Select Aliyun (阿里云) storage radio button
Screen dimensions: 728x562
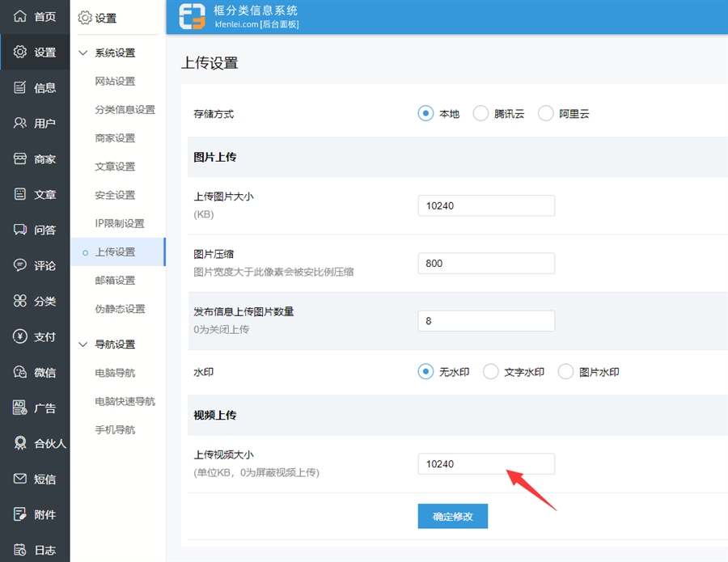[546, 114]
